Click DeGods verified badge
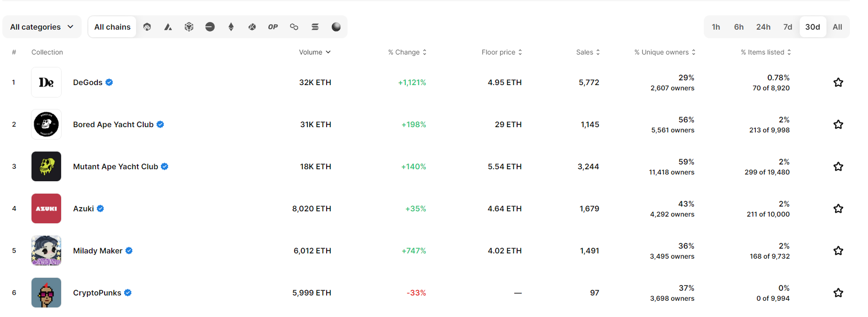 point(109,82)
